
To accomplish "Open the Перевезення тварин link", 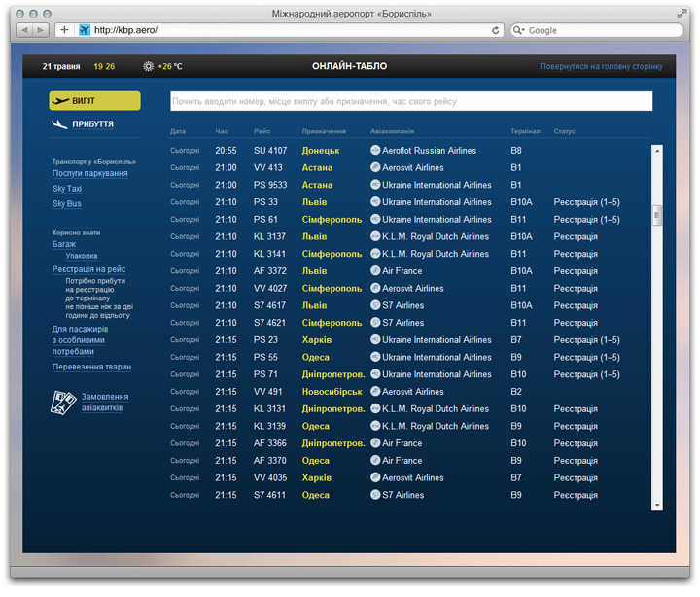I will click(x=91, y=368).
